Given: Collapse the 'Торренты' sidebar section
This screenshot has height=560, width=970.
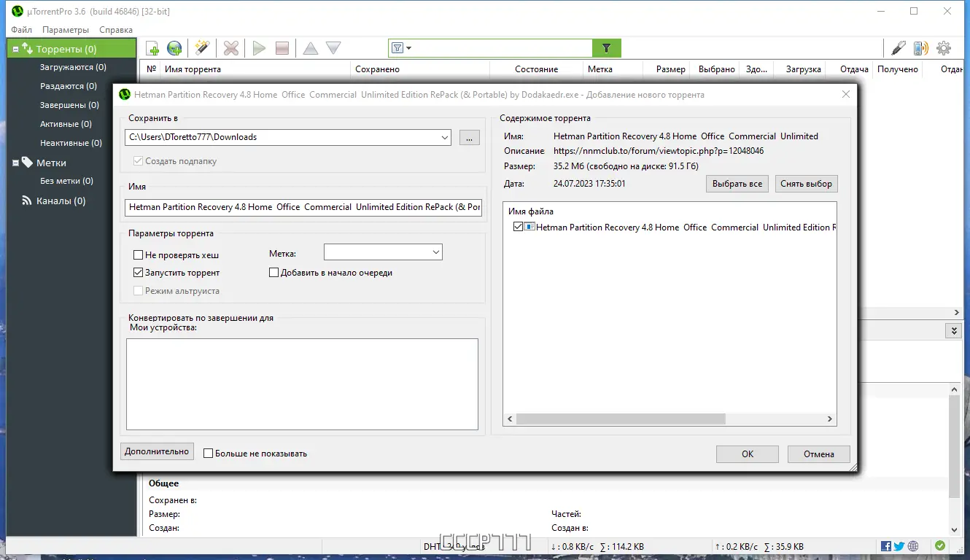Looking at the screenshot, I should (x=15, y=47).
